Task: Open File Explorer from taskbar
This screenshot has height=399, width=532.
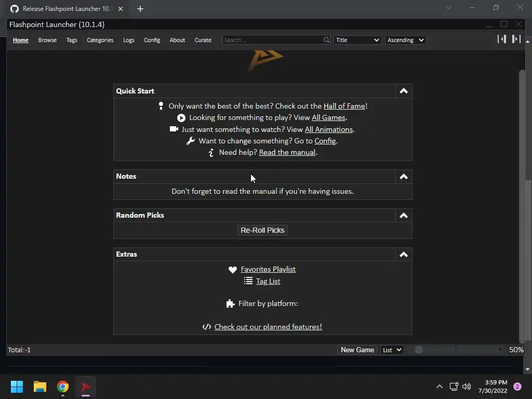Action: point(39,387)
